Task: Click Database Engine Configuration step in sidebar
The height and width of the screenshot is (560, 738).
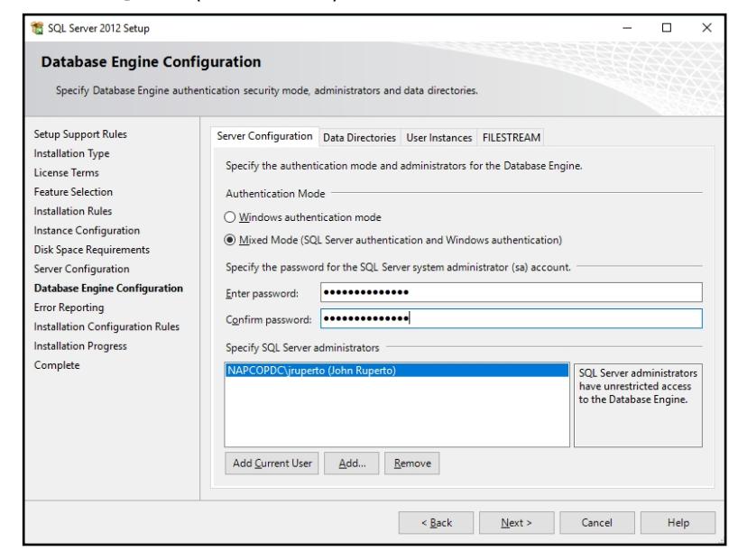Action: (108, 288)
